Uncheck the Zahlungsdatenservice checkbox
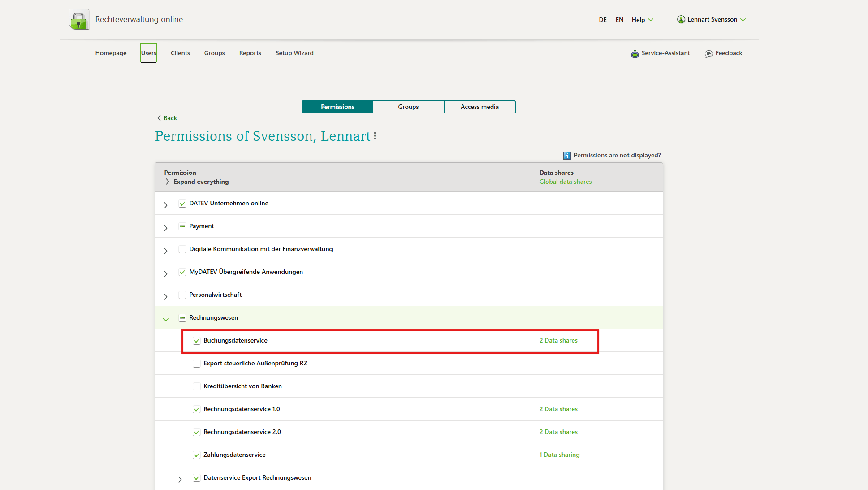This screenshot has height=490, width=868. (x=197, y=455)
